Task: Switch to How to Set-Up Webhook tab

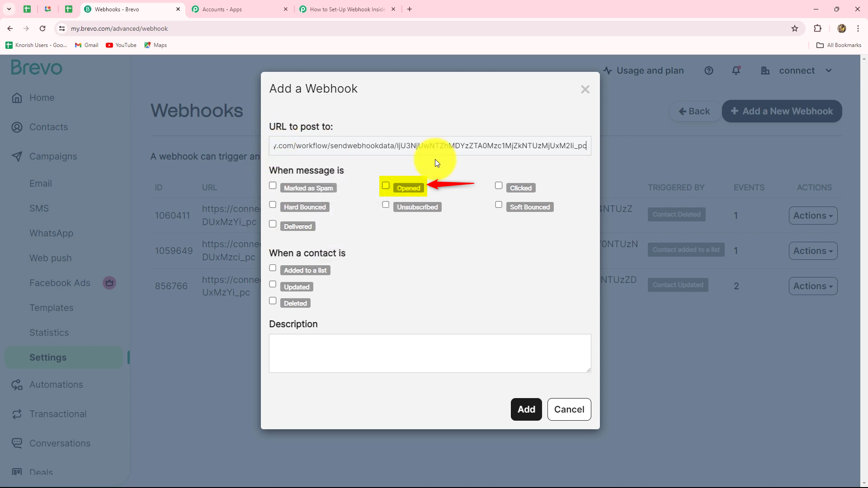Action: coord(347,9)
